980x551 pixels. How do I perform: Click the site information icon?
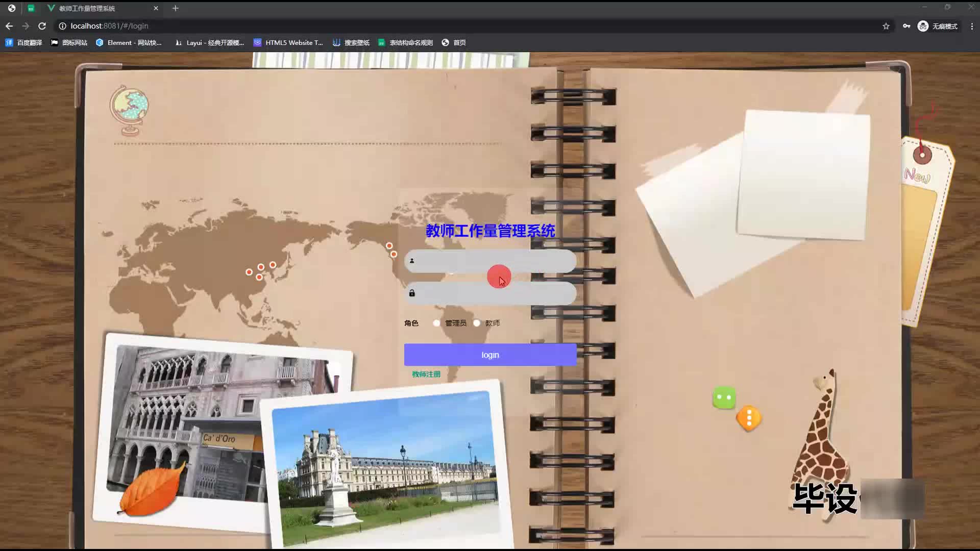[62, 26]
